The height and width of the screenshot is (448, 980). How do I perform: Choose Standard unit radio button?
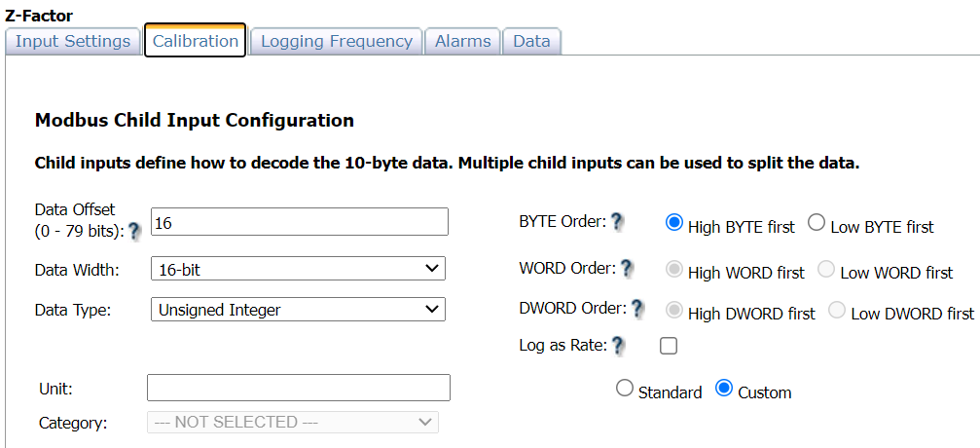[625, 389]
